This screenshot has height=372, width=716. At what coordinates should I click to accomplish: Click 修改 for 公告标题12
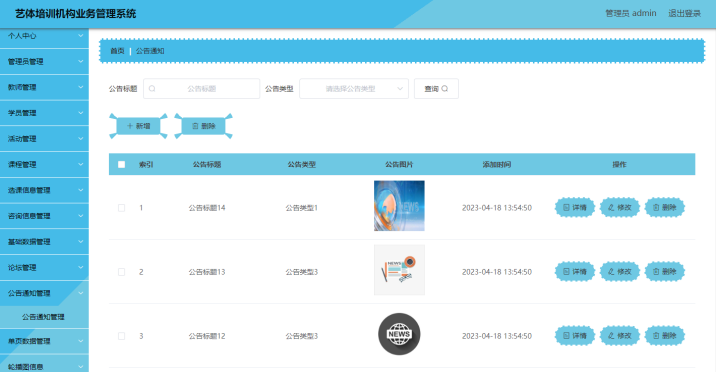619,336
